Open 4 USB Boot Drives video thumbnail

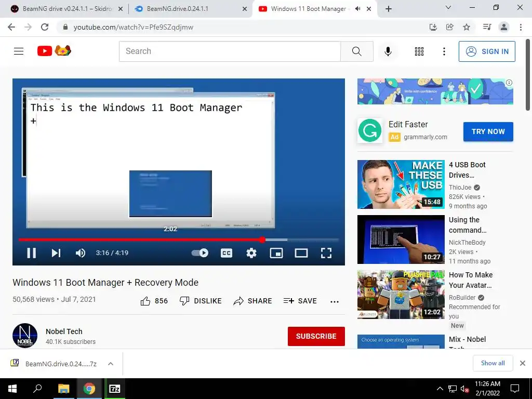pyautogui.click(x=401, y=184)
